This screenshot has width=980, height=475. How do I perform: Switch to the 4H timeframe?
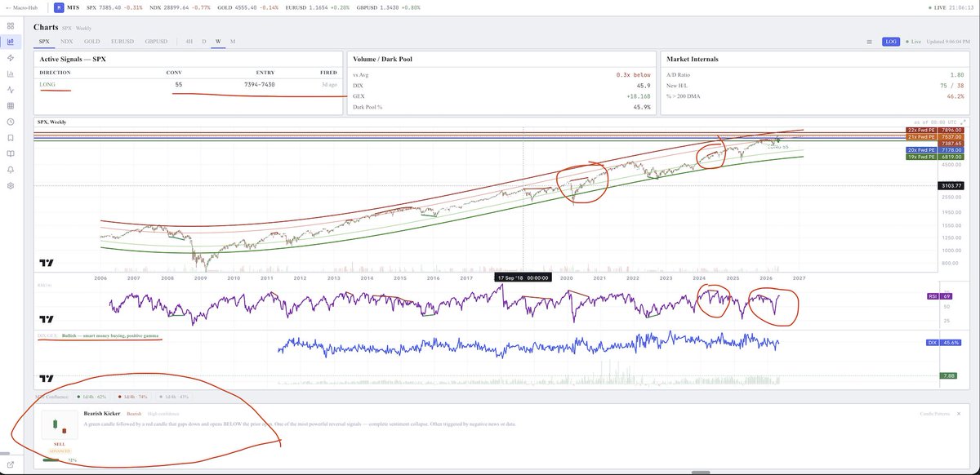(x=189, y=41)
